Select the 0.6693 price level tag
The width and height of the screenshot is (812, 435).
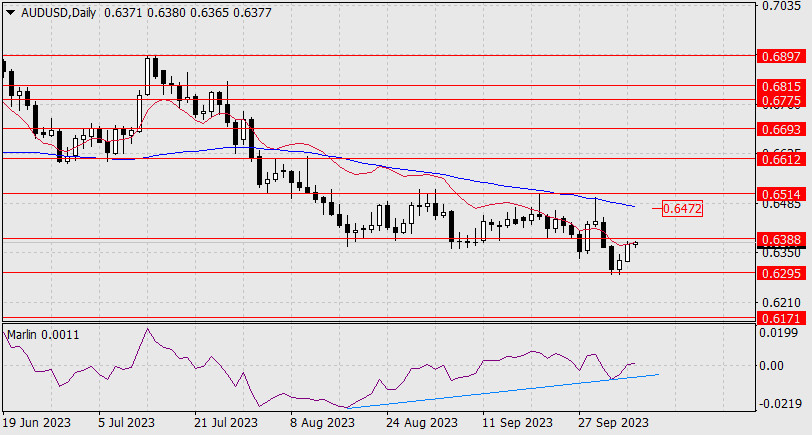pos(780,130)
